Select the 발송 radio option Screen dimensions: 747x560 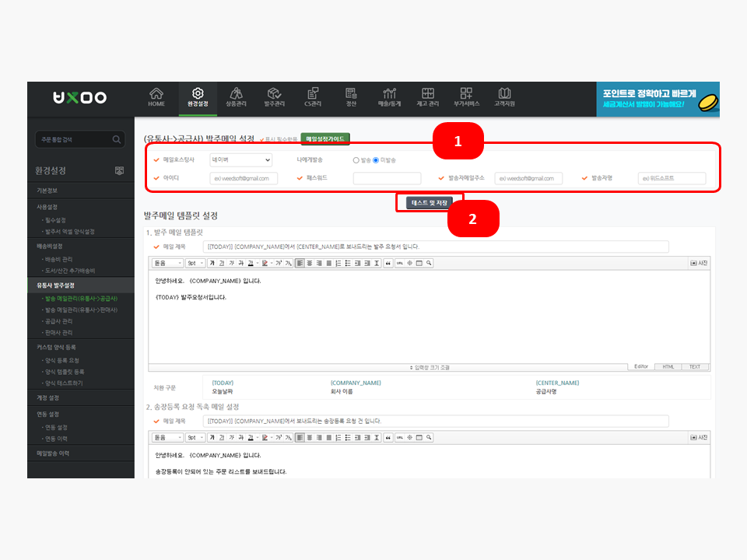click(x=356, y=160)
